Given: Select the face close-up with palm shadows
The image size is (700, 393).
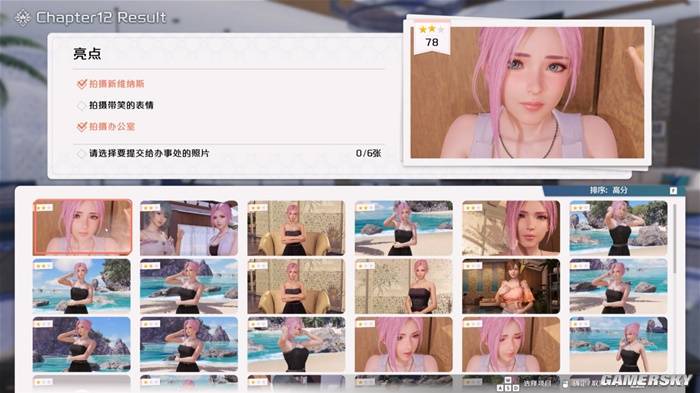Looking at the screenshot, I should tap(511, 228).
